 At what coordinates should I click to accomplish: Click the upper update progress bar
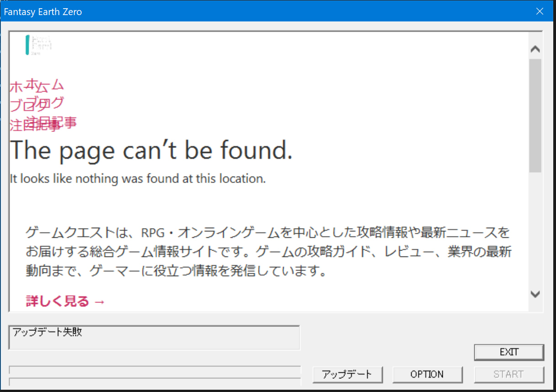pyautogui.click(x=155, y=370)
